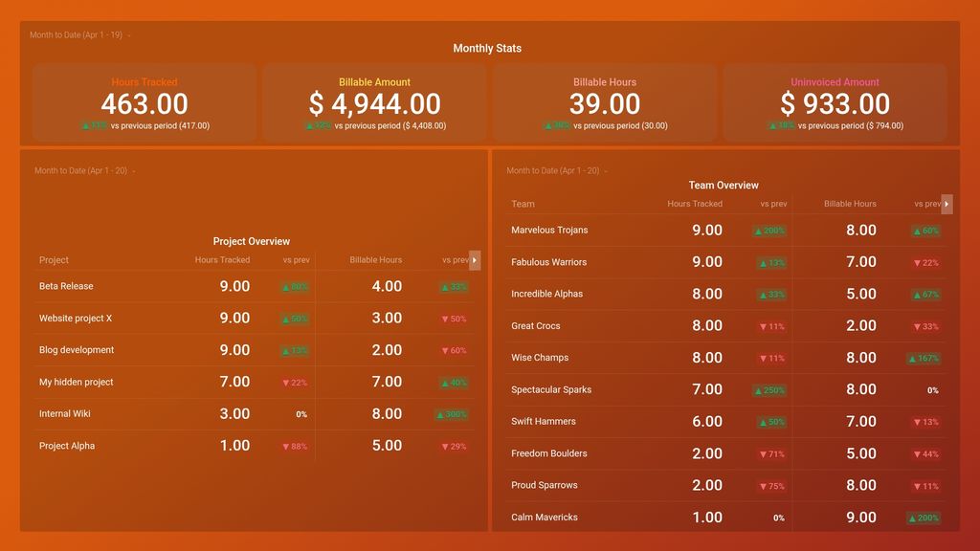Click the green 250% badge for Spectacular Sparks
980x551 pixels.
pos(771,389)
